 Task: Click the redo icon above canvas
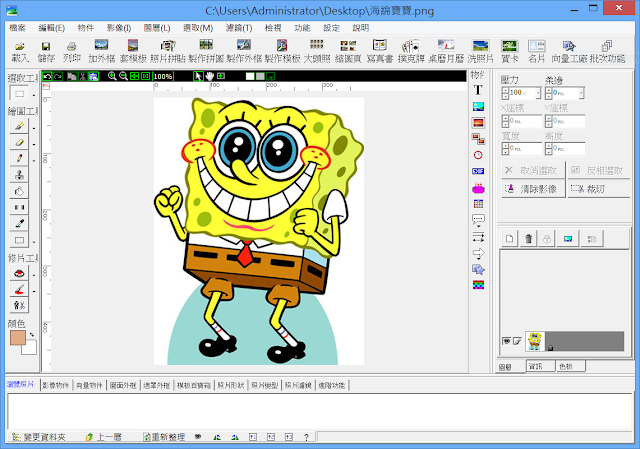coord(58,76)
